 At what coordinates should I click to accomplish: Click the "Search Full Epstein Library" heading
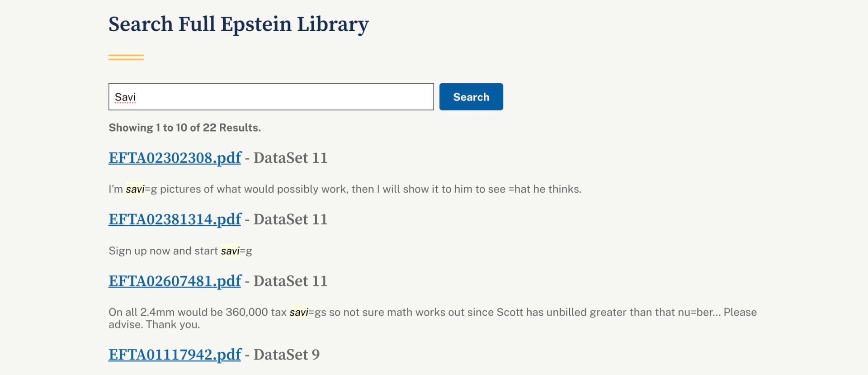[x=238, y=24]
